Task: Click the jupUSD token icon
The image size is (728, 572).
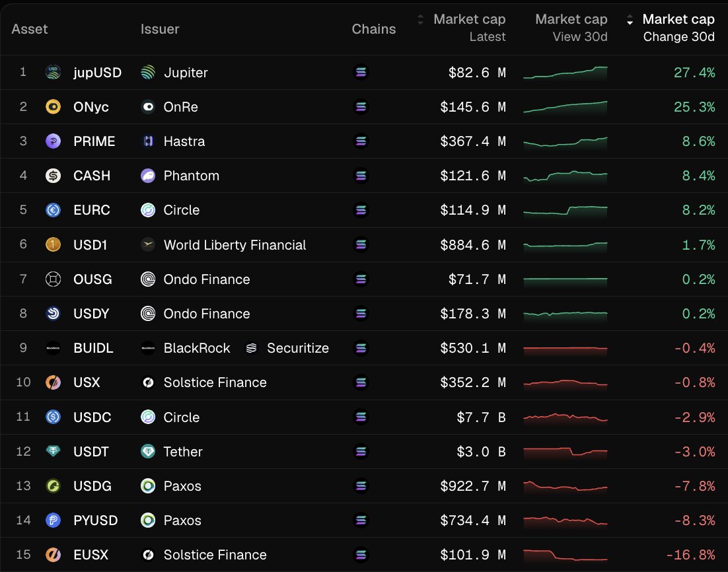Action: coord(54,72)
